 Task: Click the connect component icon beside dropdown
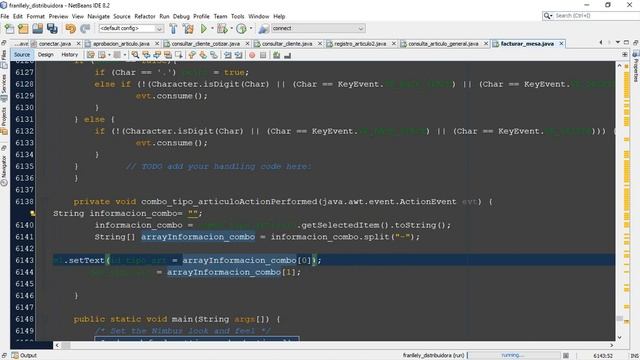click(263, 29)
